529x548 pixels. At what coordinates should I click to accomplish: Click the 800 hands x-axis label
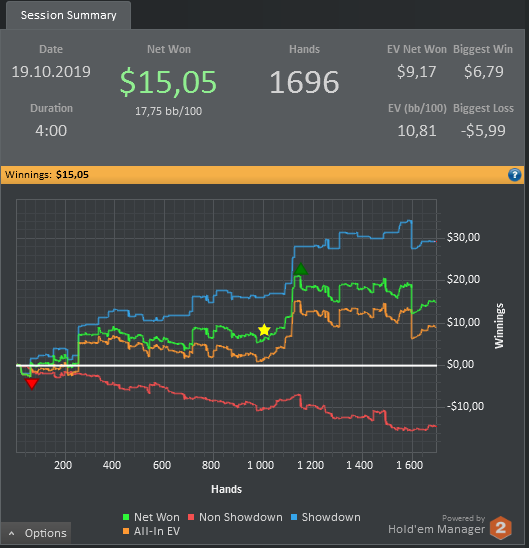pyautogui.click(x=211, y=465)
